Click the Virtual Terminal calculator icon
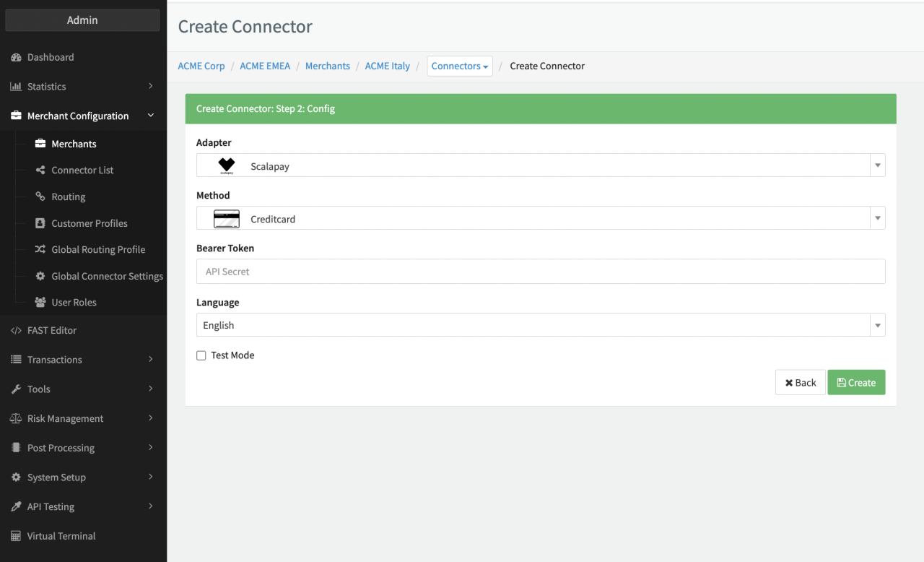Screen dimensions: 924x562 point(16,536)
